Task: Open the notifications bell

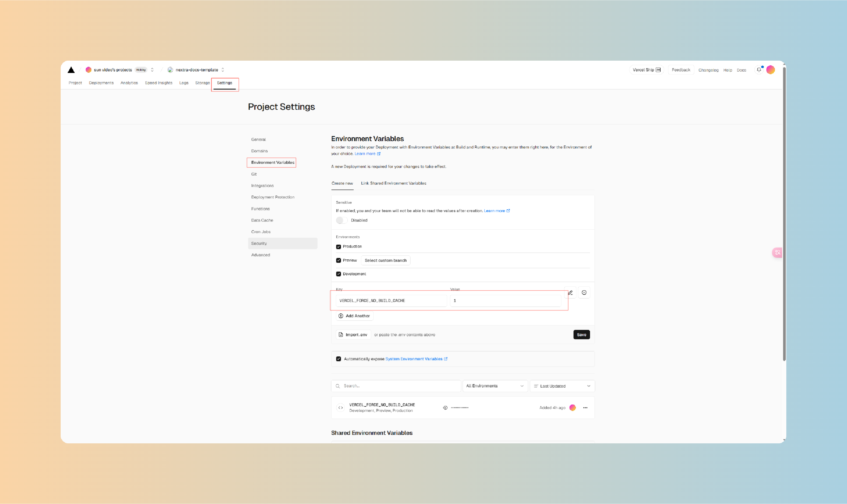Action: point(759,70)
